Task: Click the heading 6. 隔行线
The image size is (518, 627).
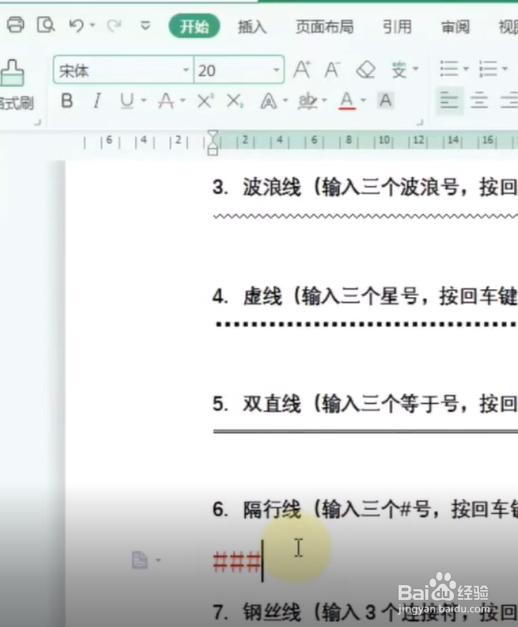Action: [x=256, y=509]
